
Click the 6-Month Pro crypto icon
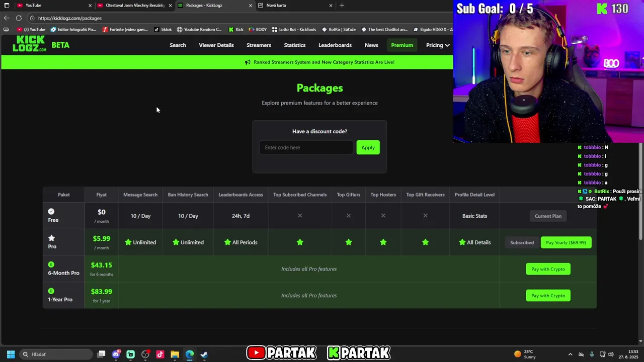[51, 264]
